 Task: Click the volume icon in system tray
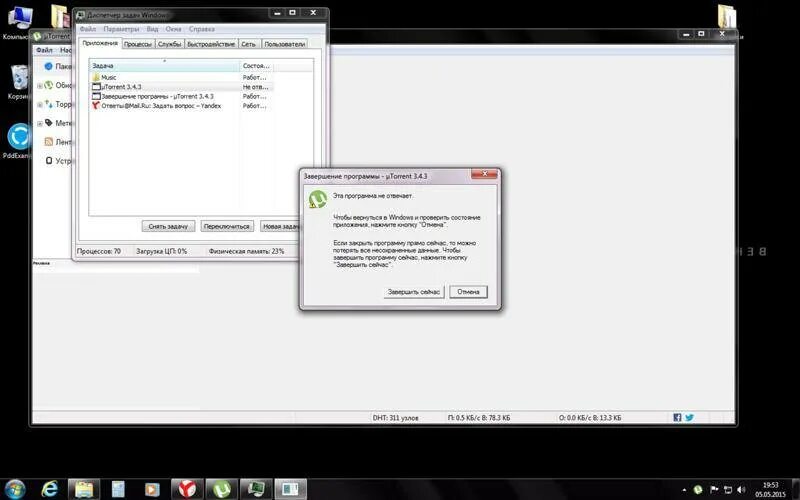coord(742,490)
